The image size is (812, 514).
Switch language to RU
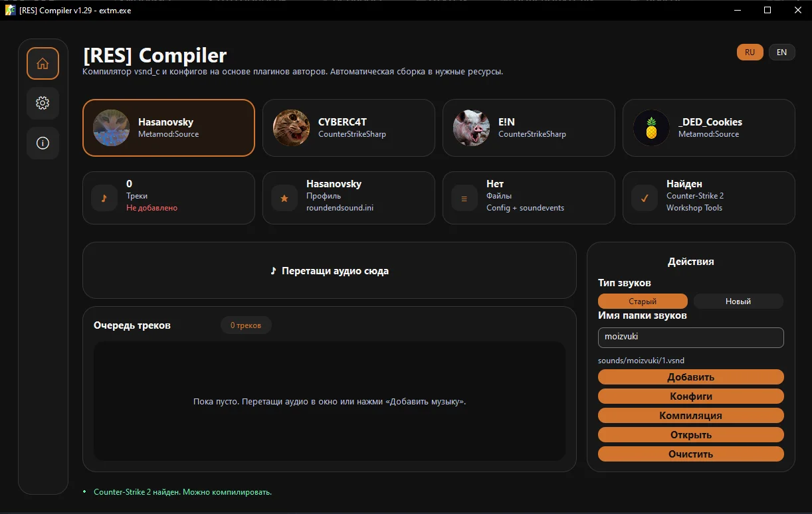coord(750,52)
